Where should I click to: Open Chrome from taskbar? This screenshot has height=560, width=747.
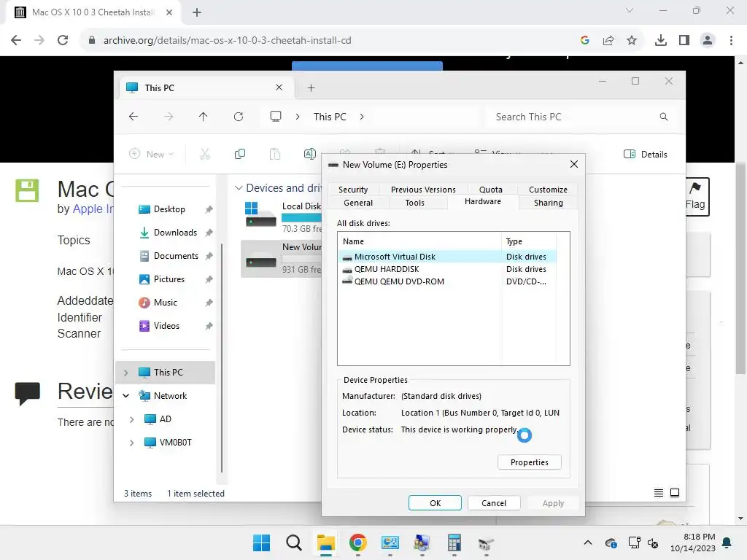[x=357, y=542]
